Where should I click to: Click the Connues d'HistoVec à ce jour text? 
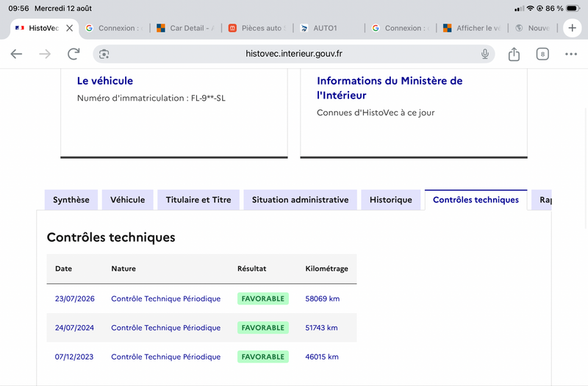(376, 112)
